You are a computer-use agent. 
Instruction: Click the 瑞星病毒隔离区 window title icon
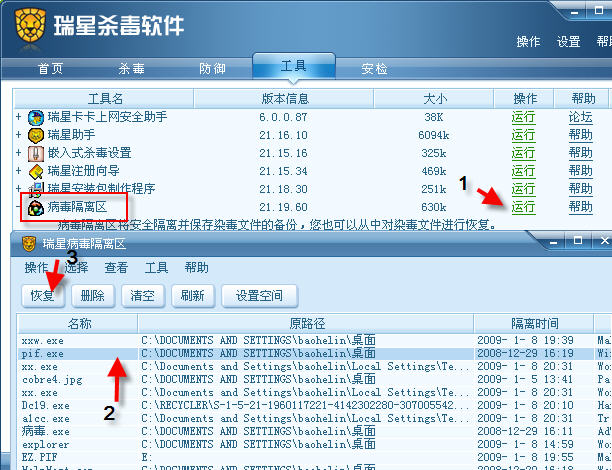click(29, 244)
